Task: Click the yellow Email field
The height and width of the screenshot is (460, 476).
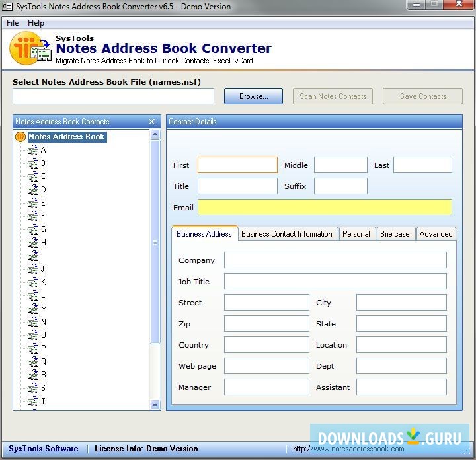Action: pyautogui.click(x=325, y=208)
